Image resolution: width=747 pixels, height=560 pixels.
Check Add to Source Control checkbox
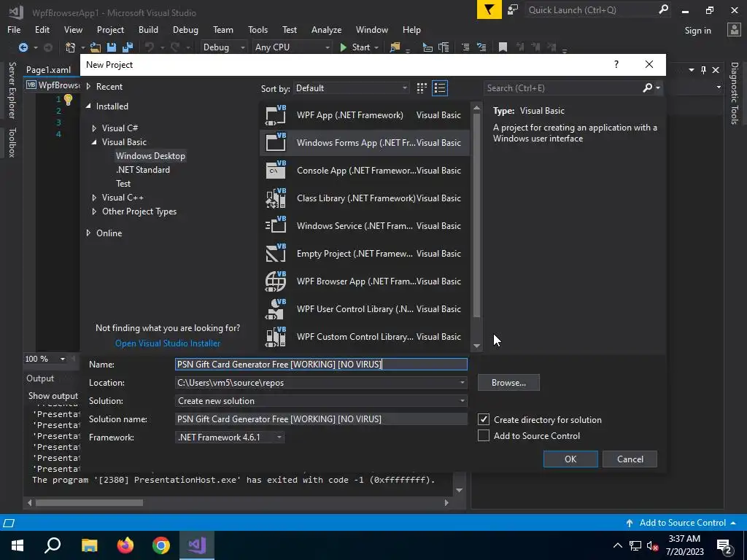(x=484, y=435)
